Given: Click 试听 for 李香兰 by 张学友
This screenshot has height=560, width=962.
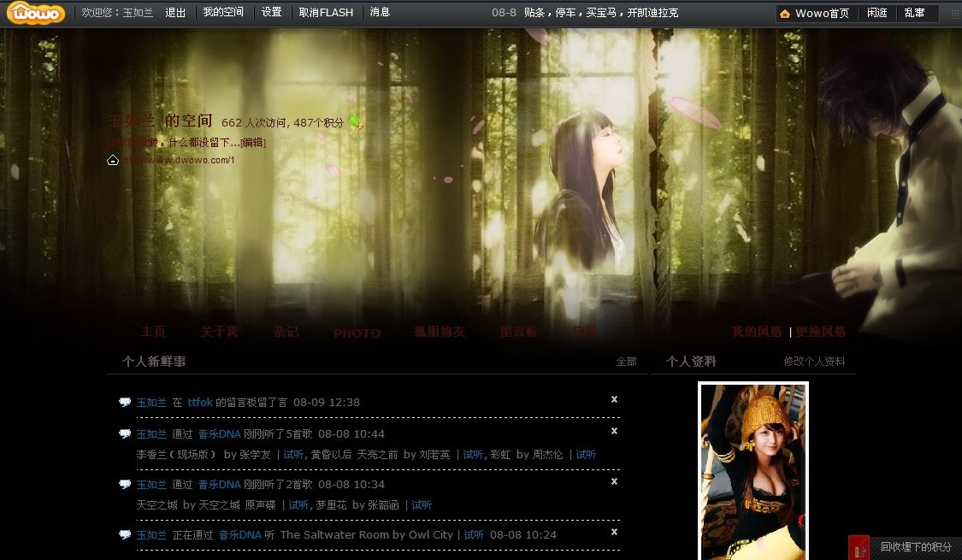Looking at the screenshot, I should click(293, 455).
